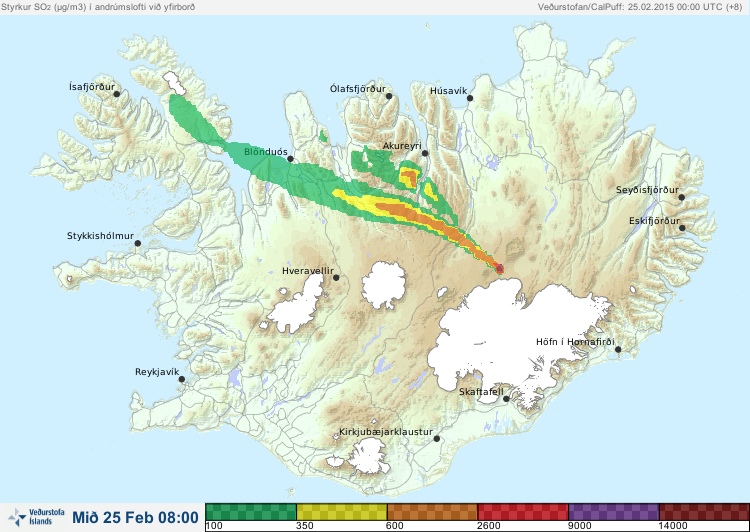Click the 'Húsavík' label
750x532 pixels.
click(448, 91)
